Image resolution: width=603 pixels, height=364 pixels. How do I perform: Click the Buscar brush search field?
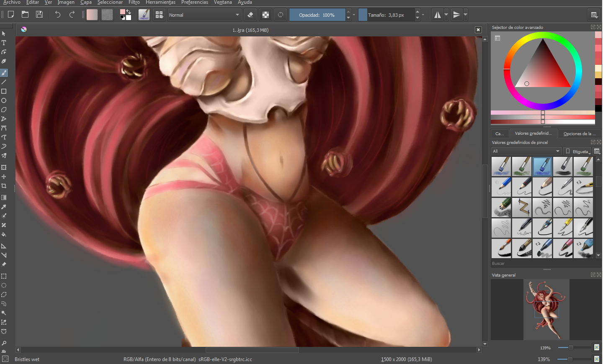[546, 264]
